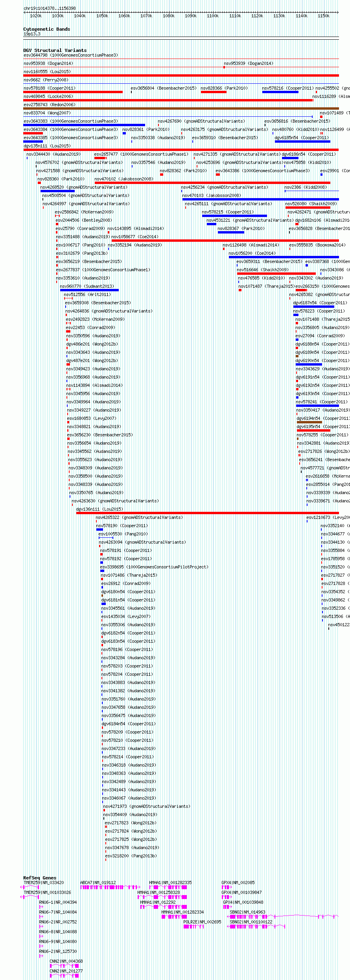Open gene RNU6-2|NR_125730 label
Image resolution: width=350 pixels, height=980 pixels.
58,951
